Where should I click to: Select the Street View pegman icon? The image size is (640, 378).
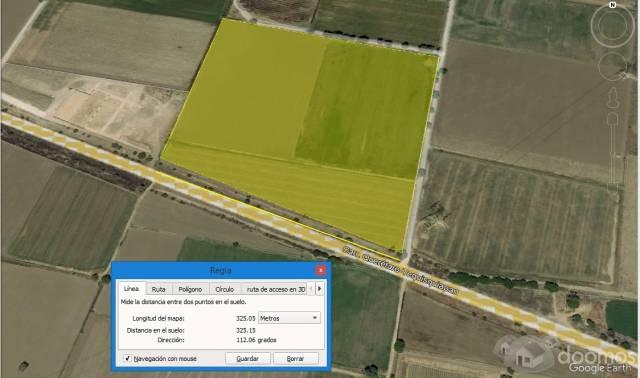(x=612, y=97)
